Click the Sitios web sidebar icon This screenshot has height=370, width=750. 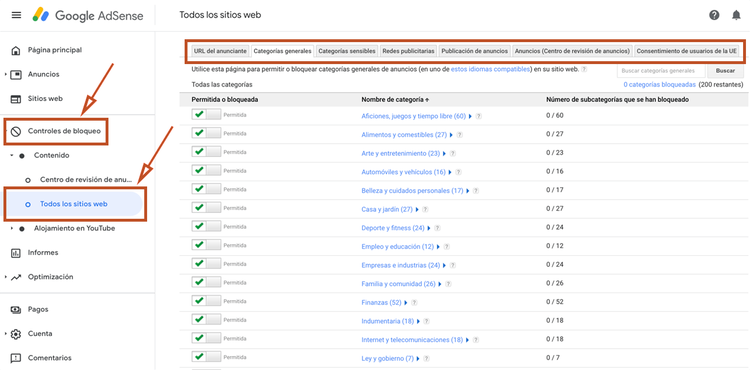(x=16, y=99)
